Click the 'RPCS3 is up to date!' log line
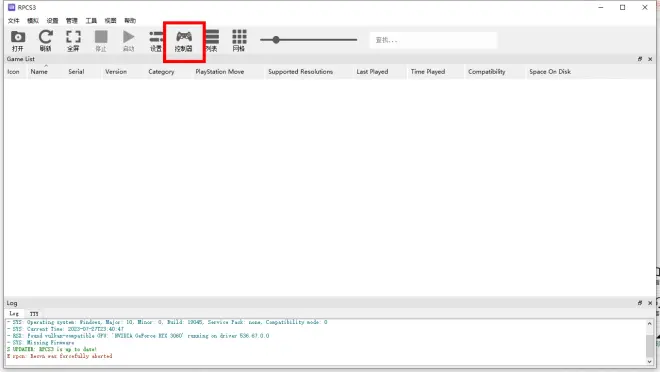 click(52, 349)
